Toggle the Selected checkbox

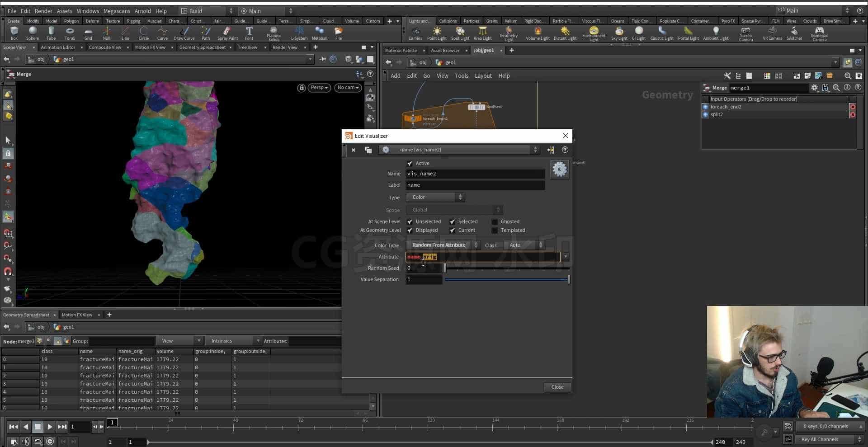click(453, 222)
